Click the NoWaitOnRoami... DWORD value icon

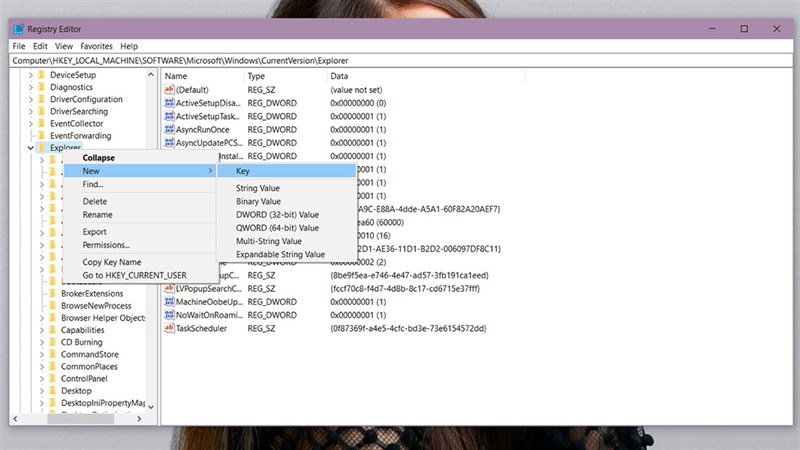point(169,315)
